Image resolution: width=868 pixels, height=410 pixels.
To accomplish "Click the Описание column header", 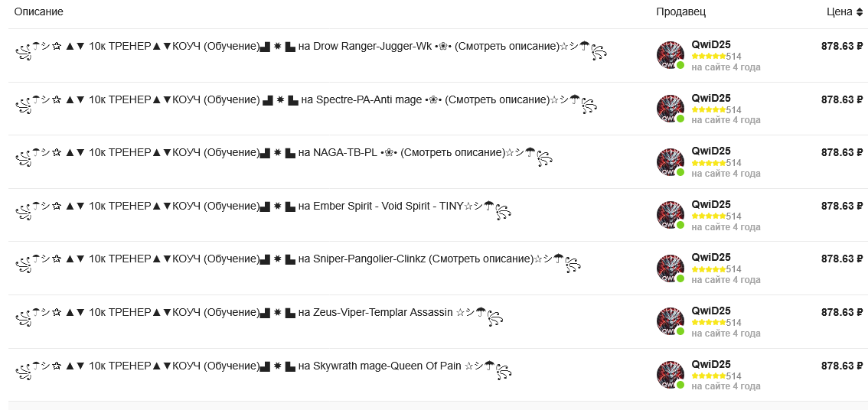I will click(x=39, y=11).
